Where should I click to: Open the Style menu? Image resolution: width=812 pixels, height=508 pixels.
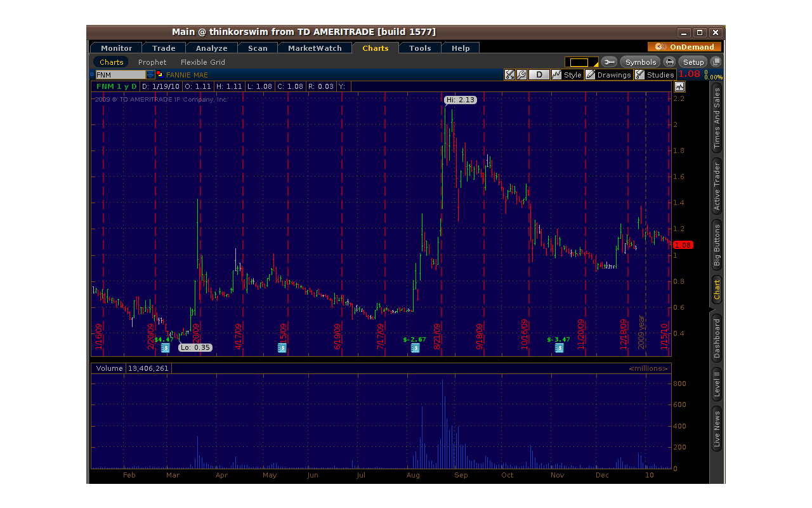[x=566, y=74]
